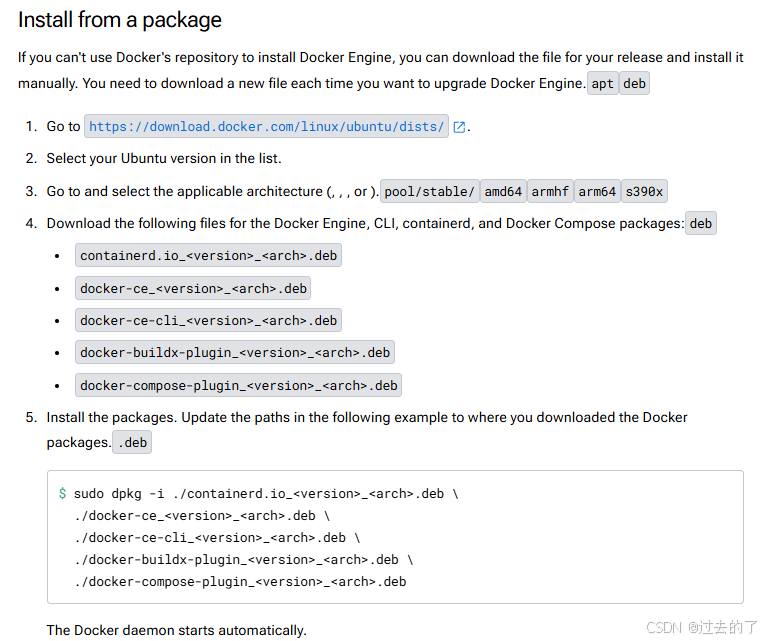Viewport: 765px width, 641px height.
Task: Click 'docker-compose-plugin_<version>_<arch>.deb' list item
Action: click(239, 385)
